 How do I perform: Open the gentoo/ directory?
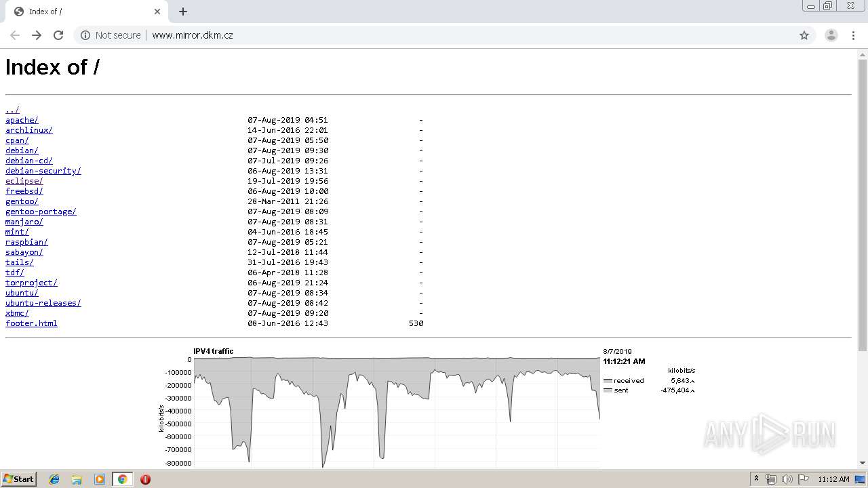[22, 201]
